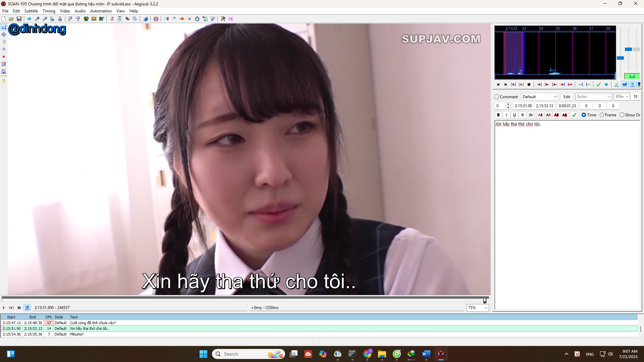The height and width of the screenshot is (362, 644).
Task: Toggle the Show Original checkbox
Action: coord(622,115)
